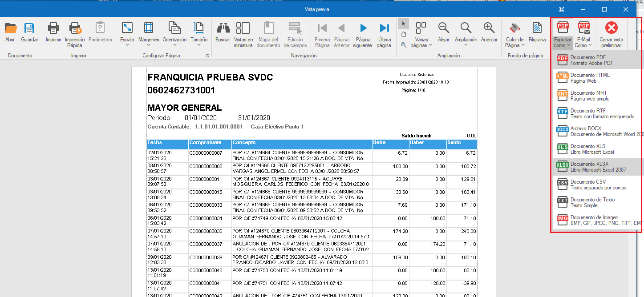
Task: Click the negative saldo -39.90
Action: pos(469,283)
